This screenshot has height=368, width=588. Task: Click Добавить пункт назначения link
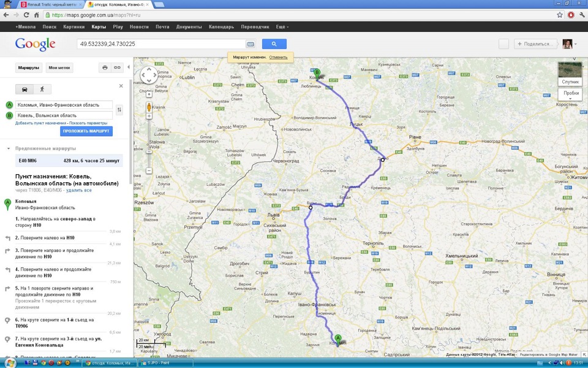coord(40,123)
